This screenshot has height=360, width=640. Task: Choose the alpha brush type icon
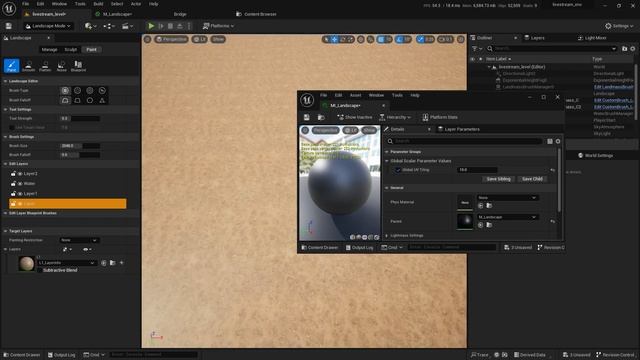point(78,91)
